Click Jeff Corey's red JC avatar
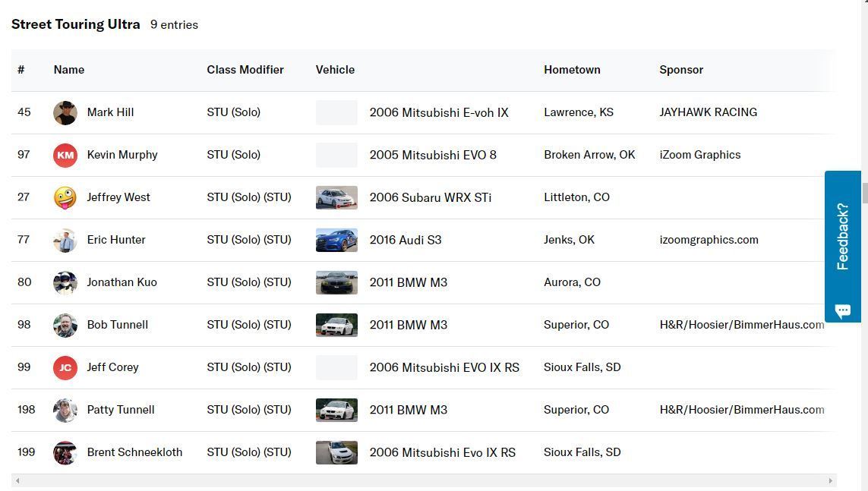The width and height of the screenshot is (868, 491). (65, 368)
